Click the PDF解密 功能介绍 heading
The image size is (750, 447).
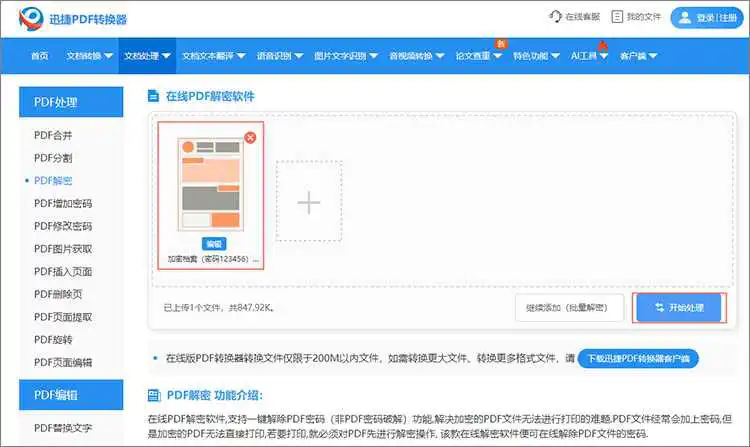click(x=214, y=395)
